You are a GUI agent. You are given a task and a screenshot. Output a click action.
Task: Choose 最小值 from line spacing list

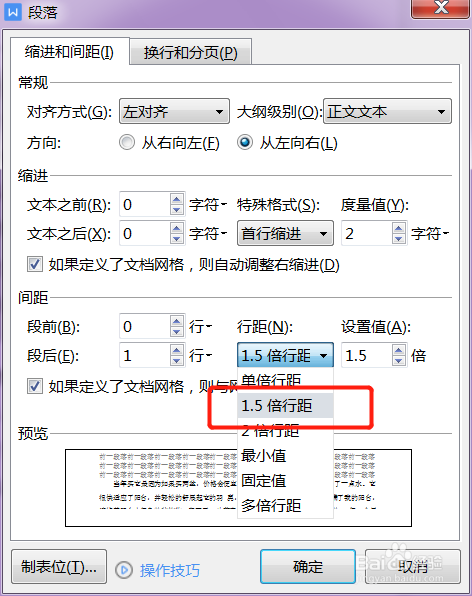click(285, 455)
